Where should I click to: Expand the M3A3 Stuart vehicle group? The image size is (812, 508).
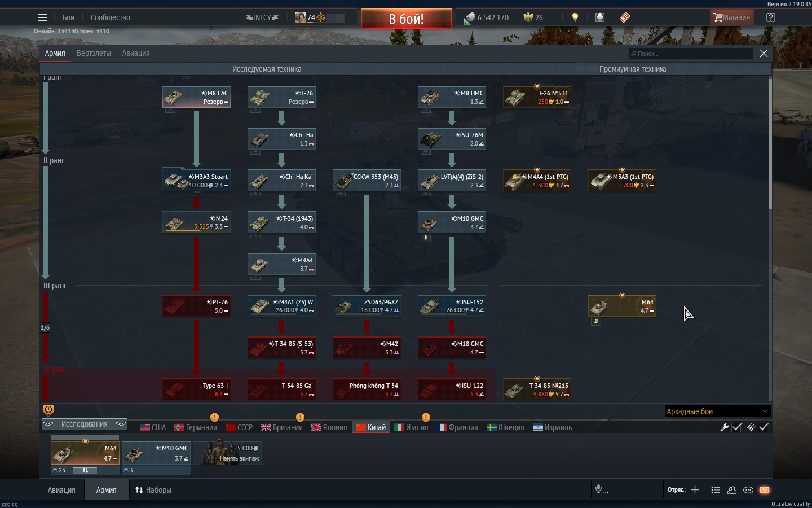click(196, 181)
